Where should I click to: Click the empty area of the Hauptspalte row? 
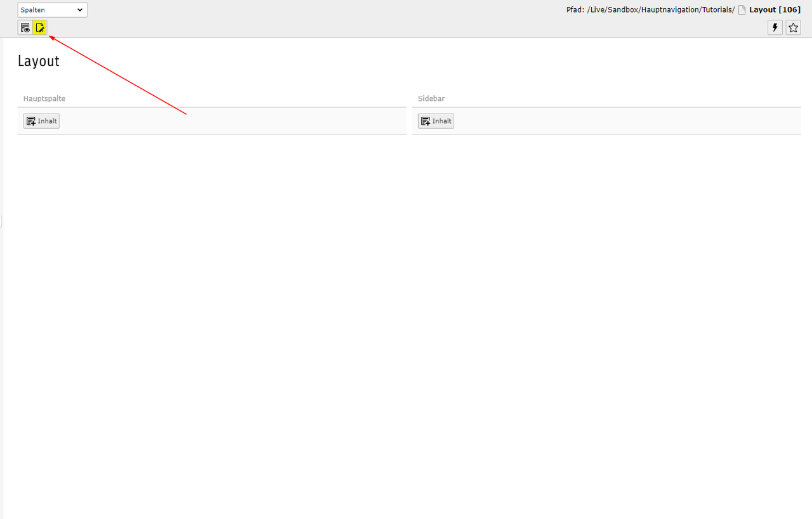pos(228,121)
